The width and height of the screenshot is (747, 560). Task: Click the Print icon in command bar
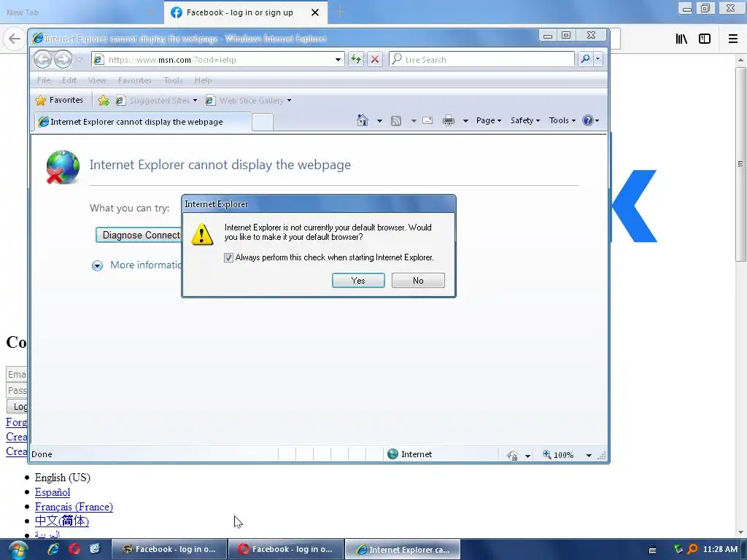pyautogui.click(x=449, y=120)
